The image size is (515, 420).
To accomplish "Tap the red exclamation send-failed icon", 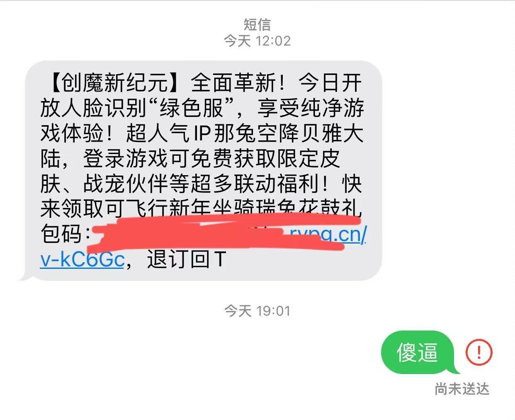I will pyautogui.click(x=479, y=352).
